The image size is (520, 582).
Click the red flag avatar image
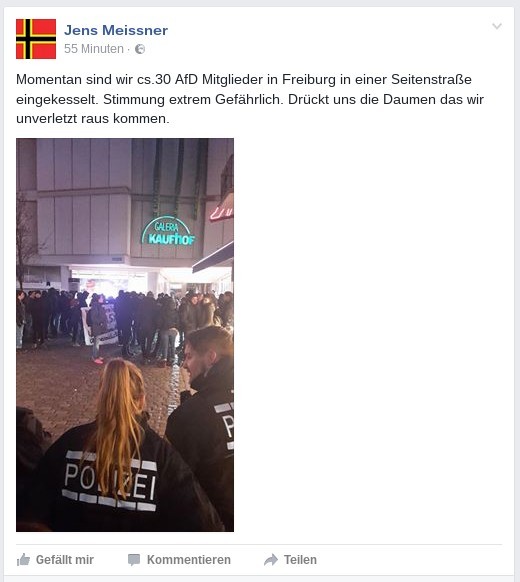(36, 39)
